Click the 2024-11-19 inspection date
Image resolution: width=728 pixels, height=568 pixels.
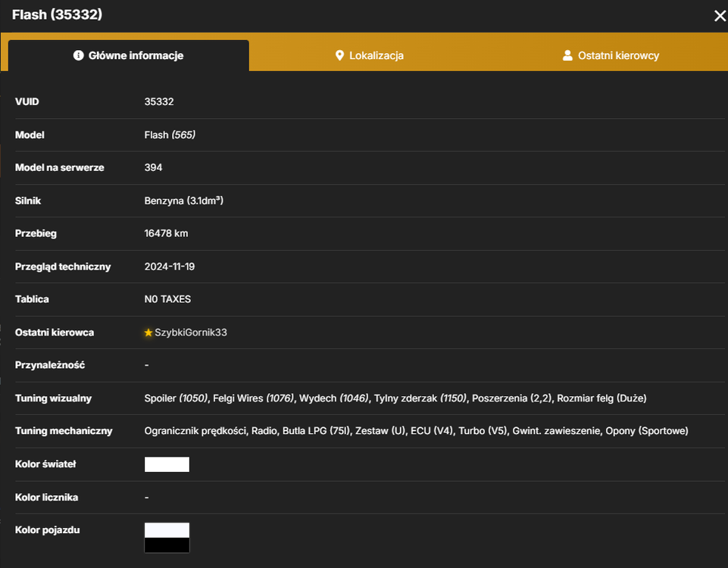pos(170,267)
